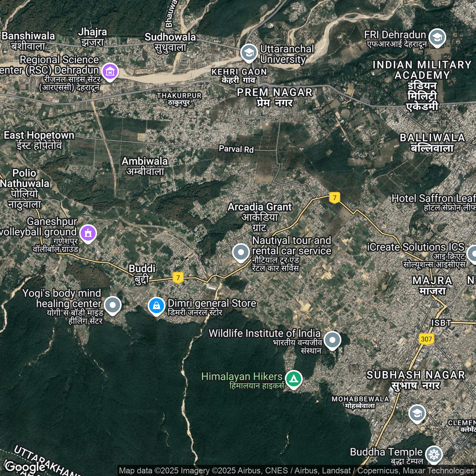476x476 pixels.
Task: Click the Parval Rd road label
Action: [x=236, y=149]
